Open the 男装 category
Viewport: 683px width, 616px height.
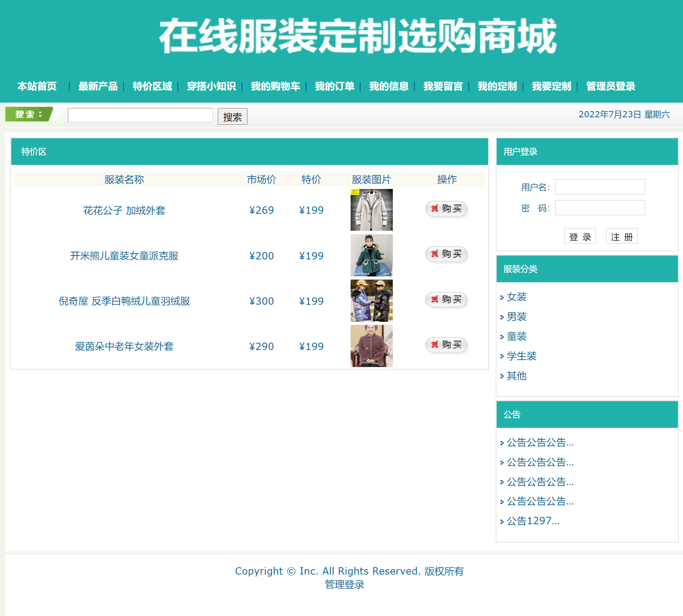(516, 317)
